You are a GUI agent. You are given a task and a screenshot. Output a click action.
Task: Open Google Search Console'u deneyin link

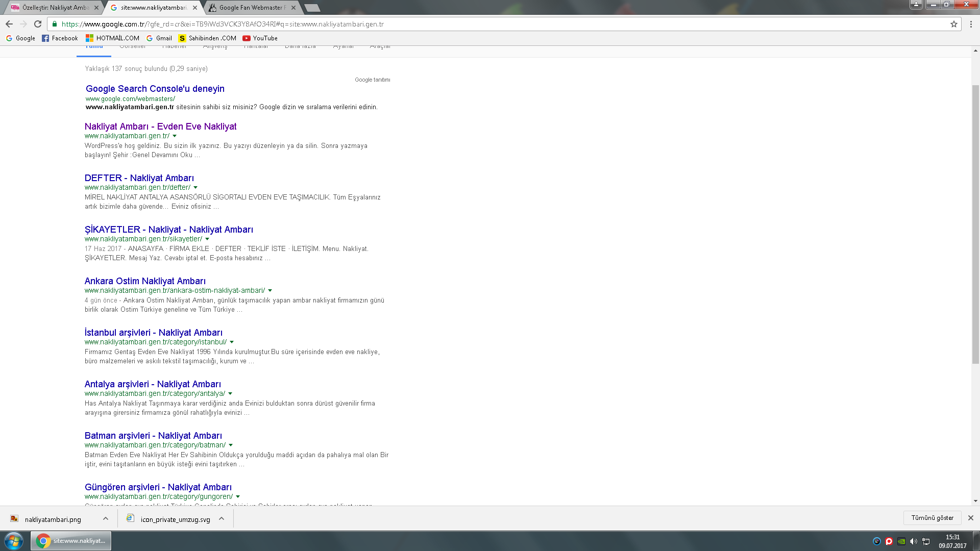click(155, 89)
